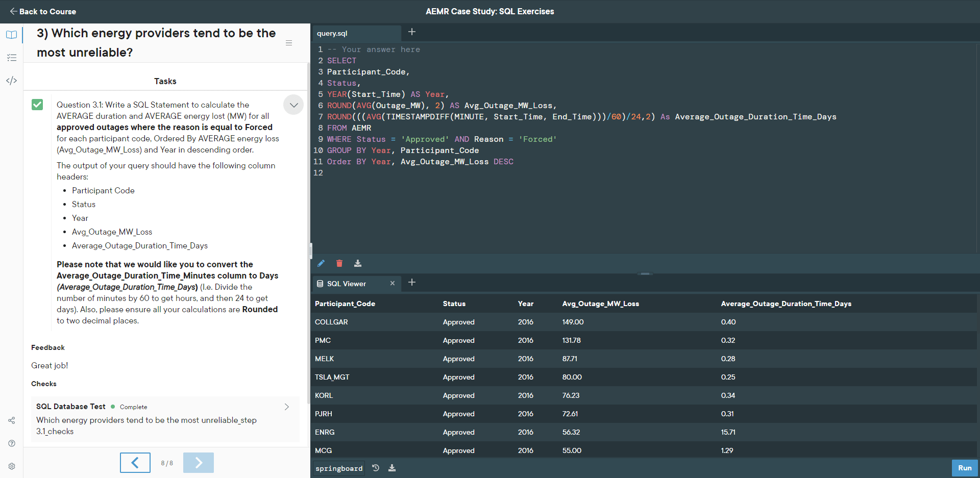
Task: Go to the previous page arrow button
Action: (x=135, y=463)
